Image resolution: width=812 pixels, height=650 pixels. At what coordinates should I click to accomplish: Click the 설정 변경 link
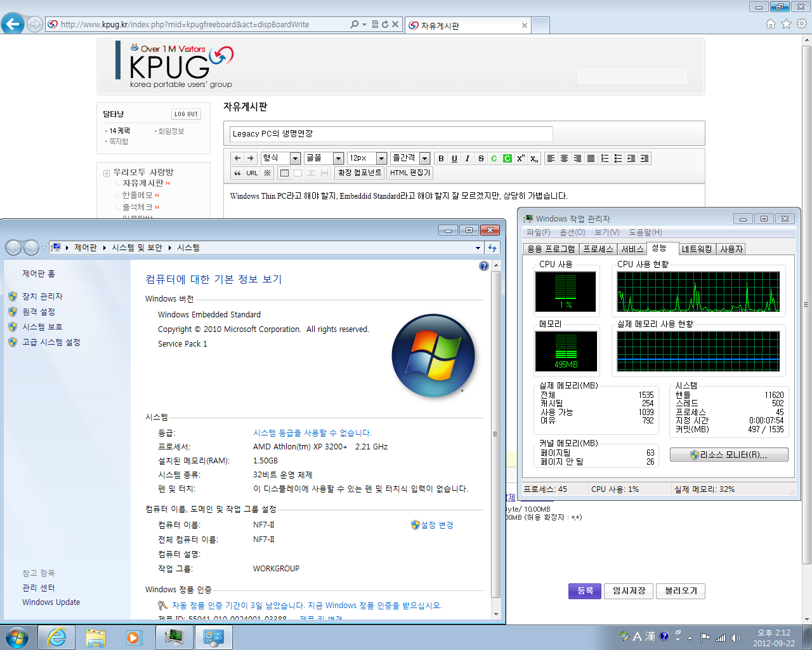click(x=436, y=525)
